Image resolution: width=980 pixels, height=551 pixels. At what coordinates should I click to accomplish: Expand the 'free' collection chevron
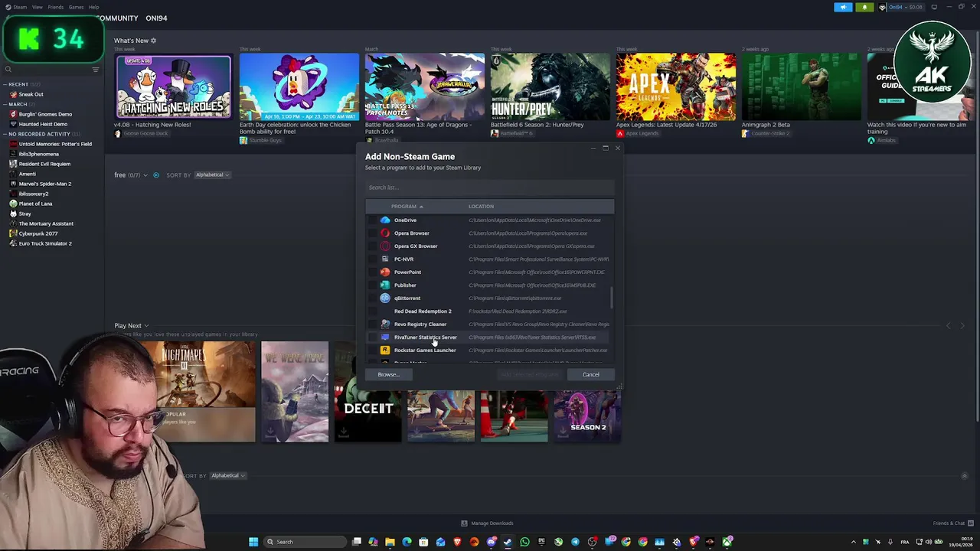[145, 175]
